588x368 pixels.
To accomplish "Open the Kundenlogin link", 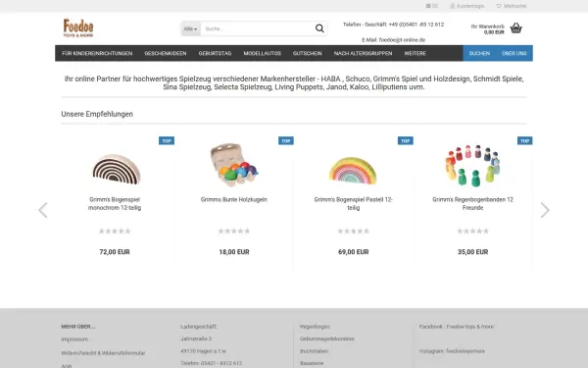I will (x=466, y=6).
